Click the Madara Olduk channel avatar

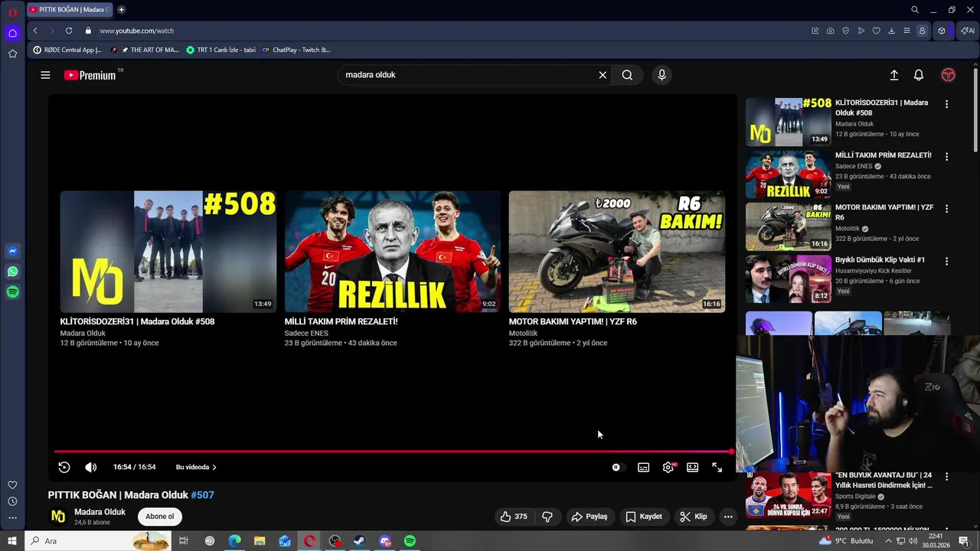click(x=58, y=517)
